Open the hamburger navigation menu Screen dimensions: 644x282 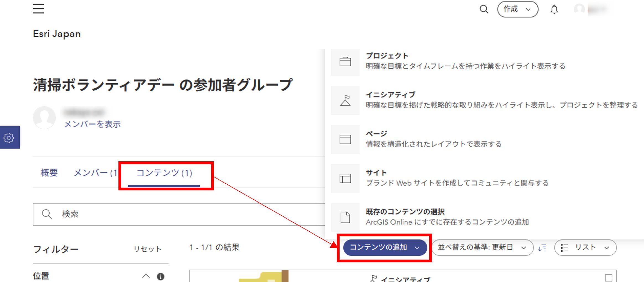(x=38, y=9)
